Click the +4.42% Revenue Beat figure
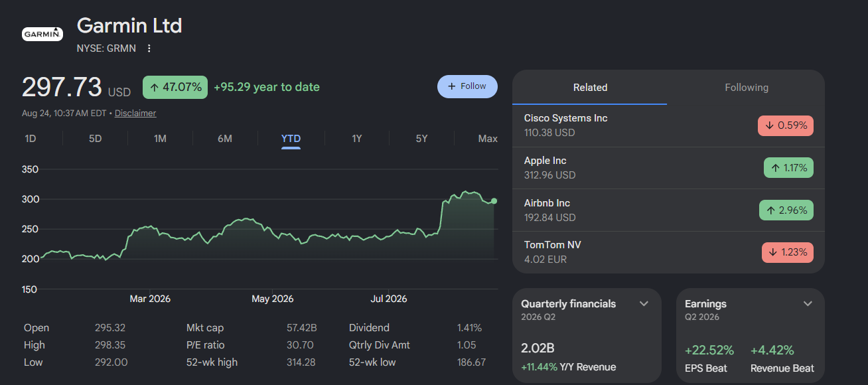868x385 pixels. point(772,350)
